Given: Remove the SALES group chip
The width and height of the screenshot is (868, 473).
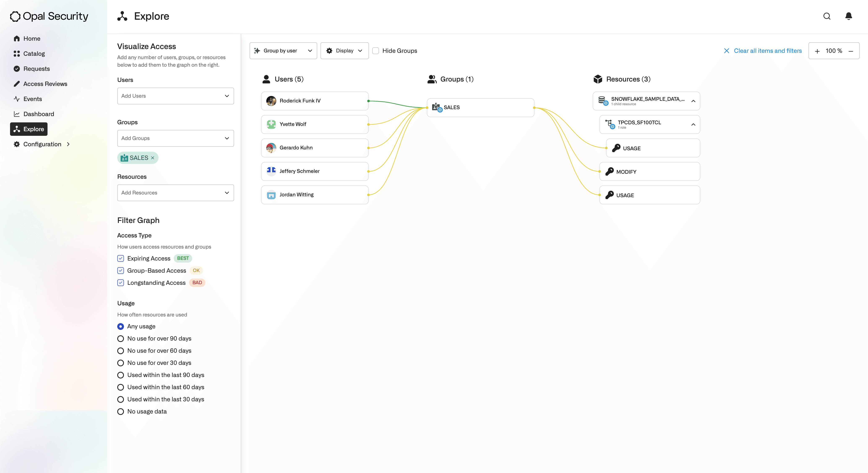Looking at the screenshot, I should coord(153,158).
